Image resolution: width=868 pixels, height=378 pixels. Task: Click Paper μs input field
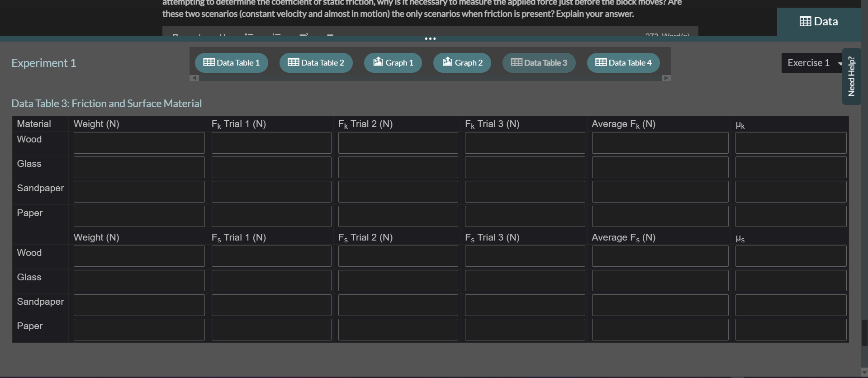791,330
